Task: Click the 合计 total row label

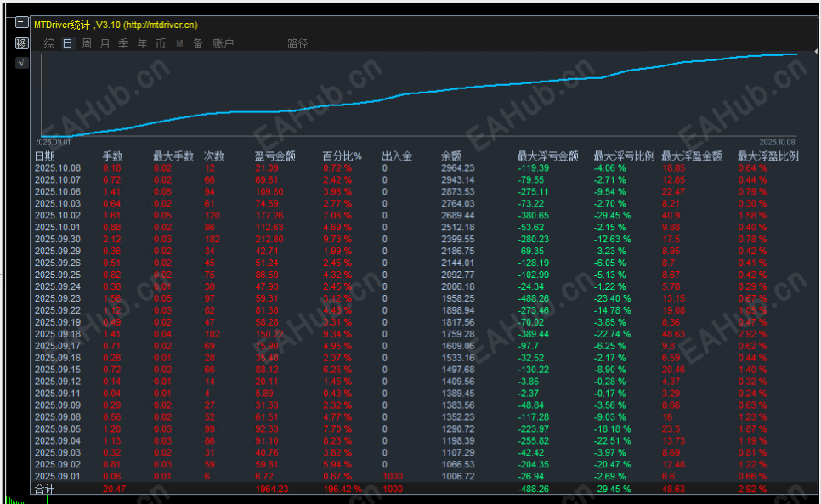Action: click(x=44, y=489)
